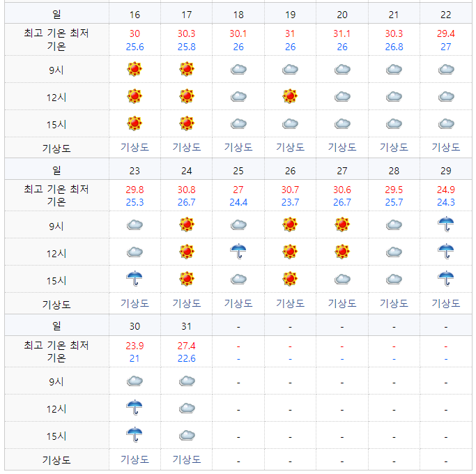Open the 기상도 link for day 19
Screen dimensions: 476x474
290,148
